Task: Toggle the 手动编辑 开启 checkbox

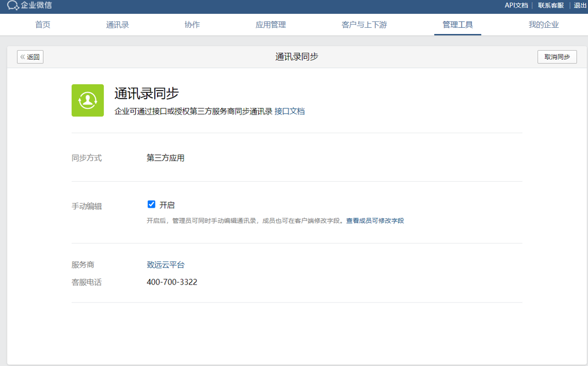Action: pos(152,205)
